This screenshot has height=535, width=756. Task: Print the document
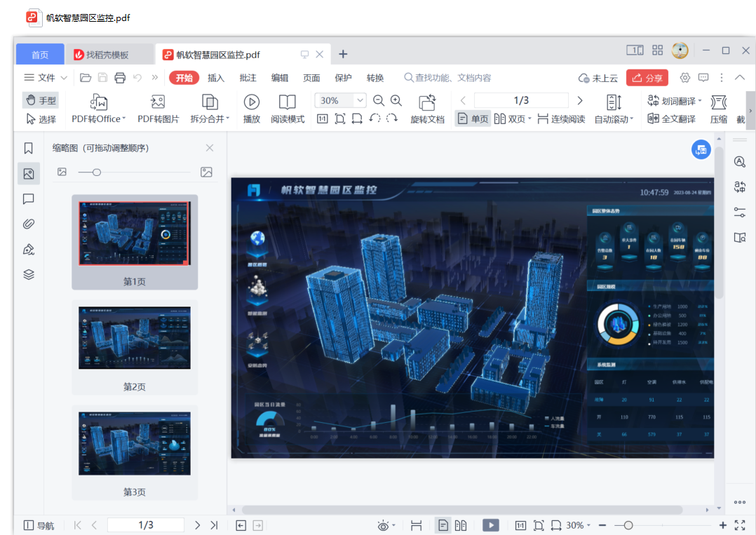[x=120, y=78]
